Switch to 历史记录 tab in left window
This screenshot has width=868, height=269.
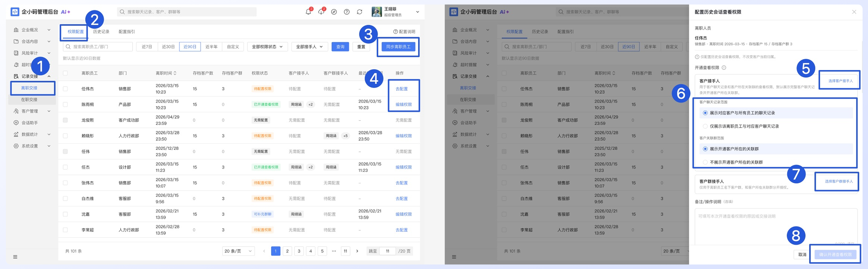click(x=101, y=32)
